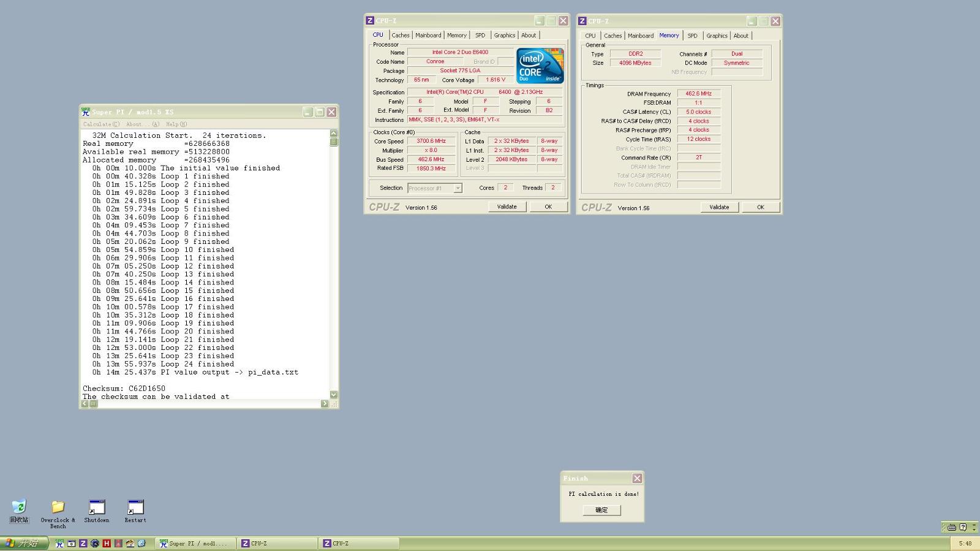Open Help menu in Super PI
This screenshot has width=980, height=551.
(x=176, y=124)
